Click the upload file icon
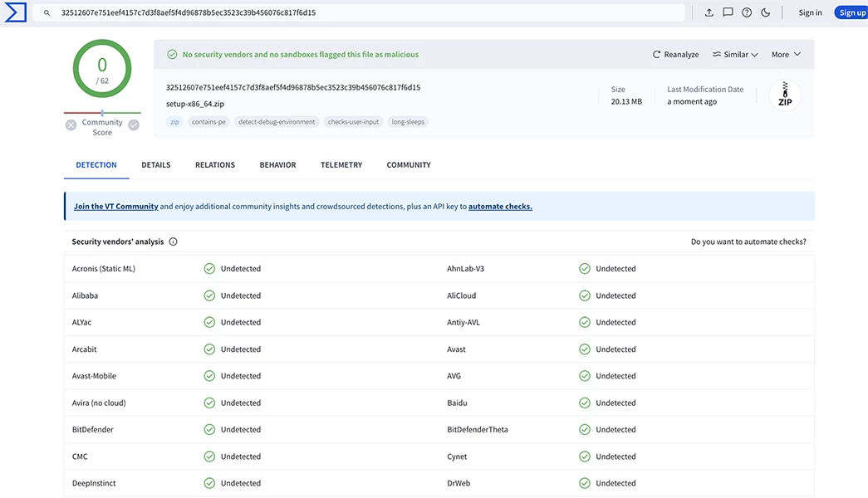This screenshot has width=868, height=498. pyautogui.click(x=709, y=12)
